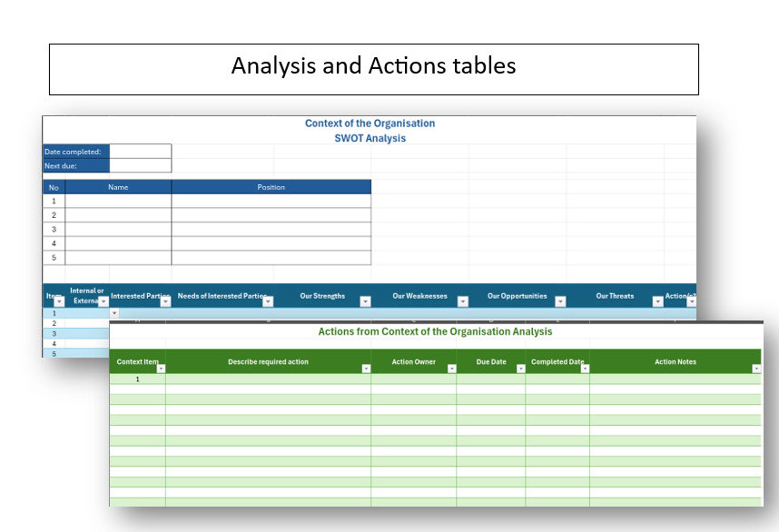Open the Action Owner filter dropdown
This screenshot has width=779, height=532.
pyautogui.click(x=452, y=369)
